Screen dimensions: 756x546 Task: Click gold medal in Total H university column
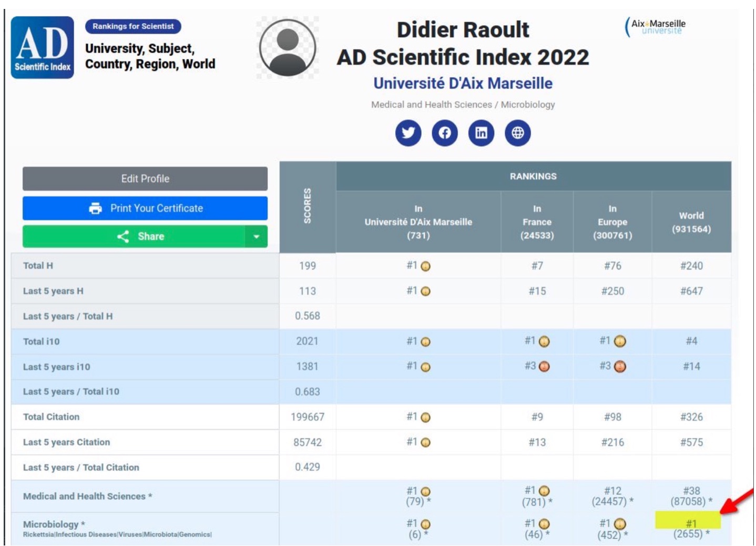point(426,266)
